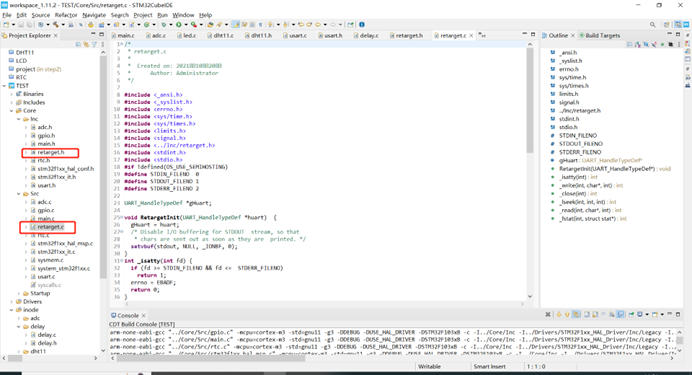Maximize the editor area
This screenshot has width=692, height=375.
pos(533,34)
